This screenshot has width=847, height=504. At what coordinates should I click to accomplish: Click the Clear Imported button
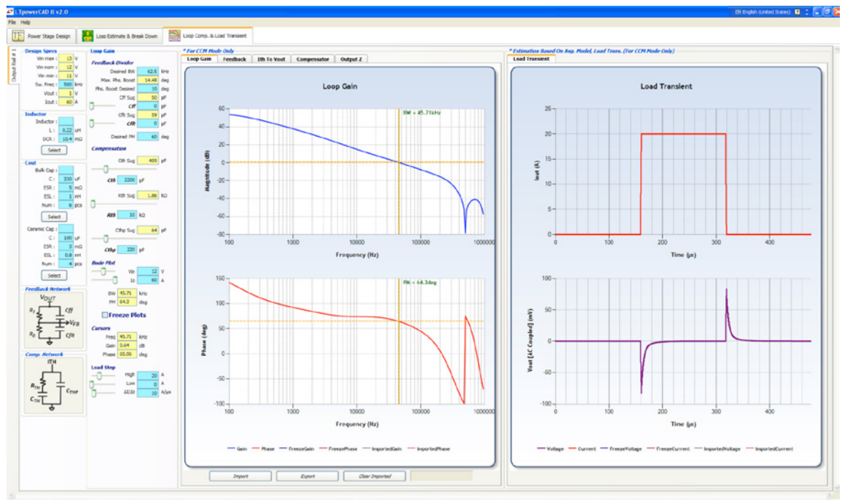point(374,476)
